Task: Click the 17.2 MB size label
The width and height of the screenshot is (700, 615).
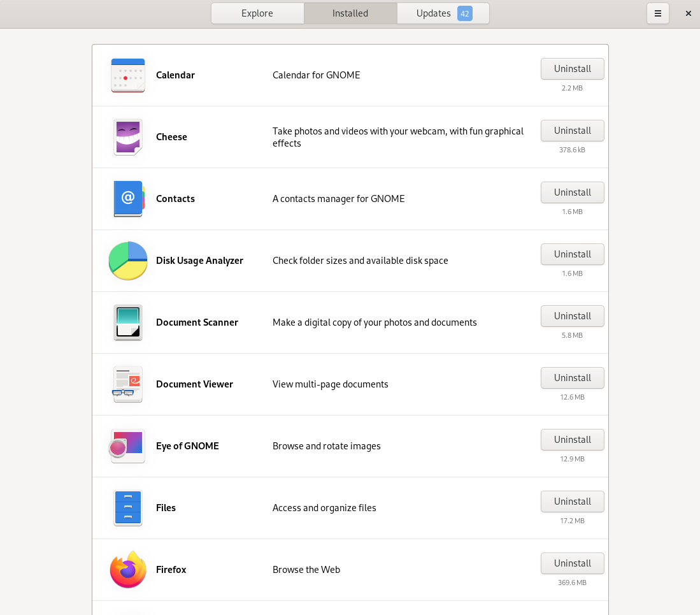Action: (x=572, y=521)
